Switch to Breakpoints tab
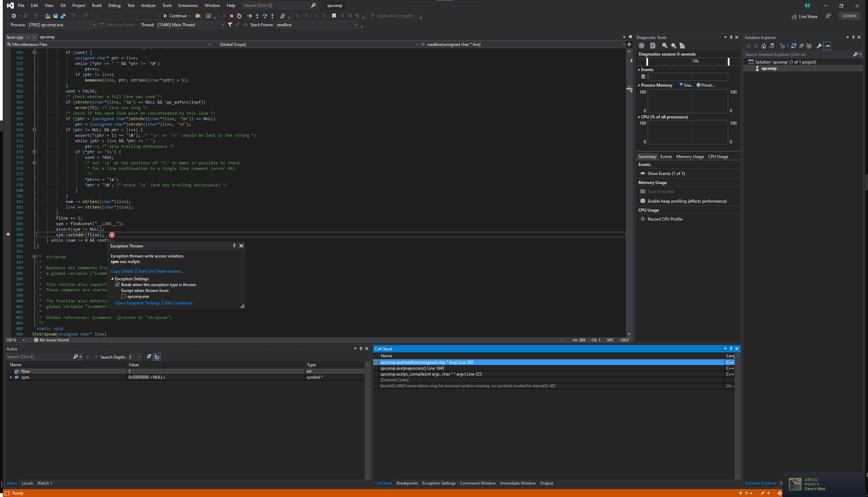This screenshot has height=497, width=868. click(x=407, y=483)
